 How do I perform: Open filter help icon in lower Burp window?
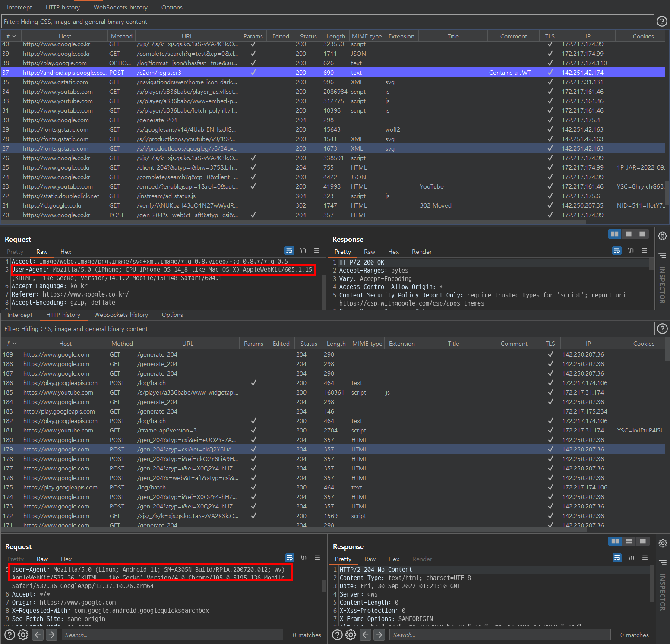[662, 328]
